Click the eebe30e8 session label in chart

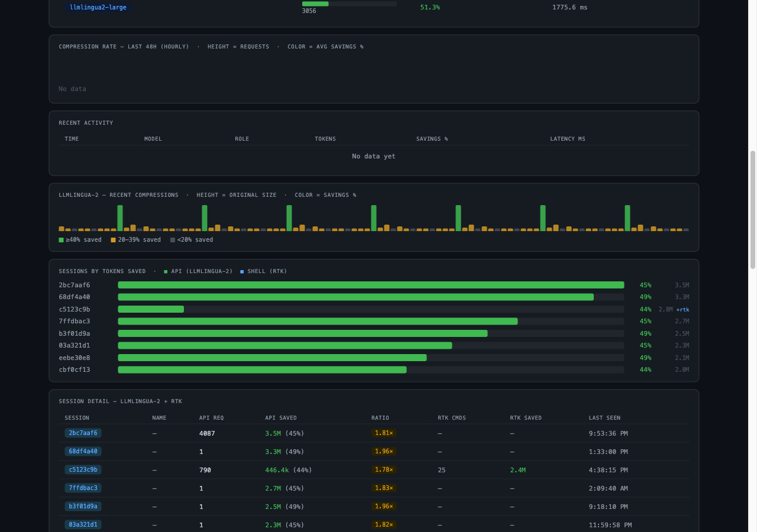click(75, 358)
